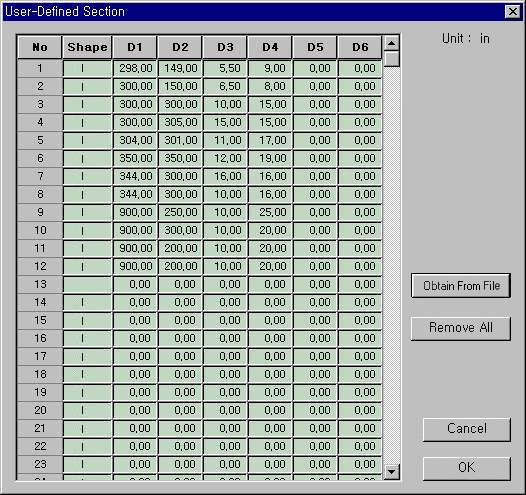The width and height of the screenshot is (526, 495).
Task: Select the D4 cell showing 25,00
Action: 270,212
